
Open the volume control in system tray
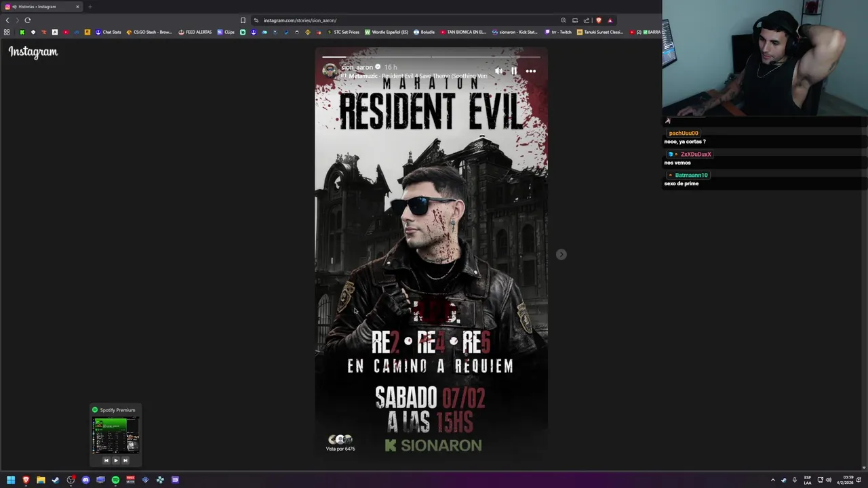point(829,480)
